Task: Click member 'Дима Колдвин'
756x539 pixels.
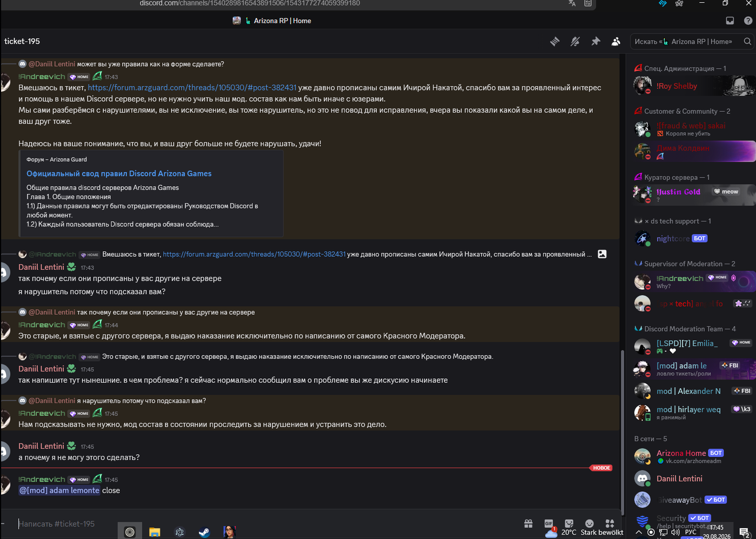Action: point(694,152)
